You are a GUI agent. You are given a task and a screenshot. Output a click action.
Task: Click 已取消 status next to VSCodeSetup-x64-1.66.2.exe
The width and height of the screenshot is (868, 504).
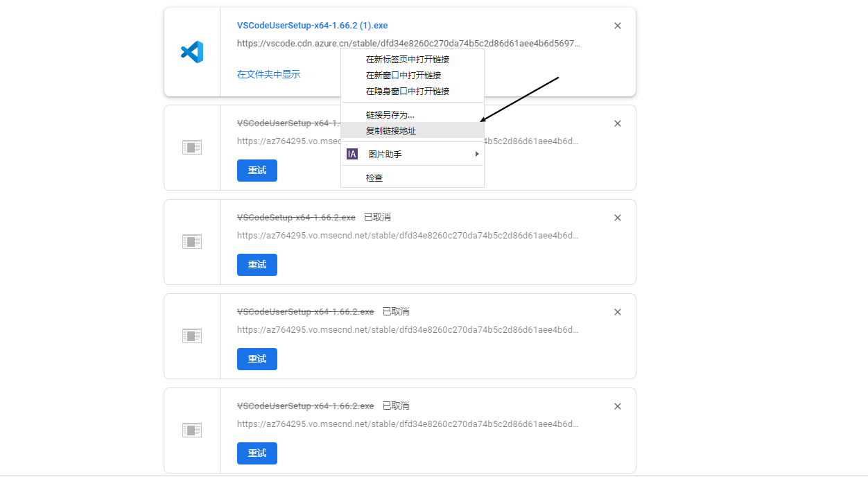pyautogui.click(x=377, y=217)
